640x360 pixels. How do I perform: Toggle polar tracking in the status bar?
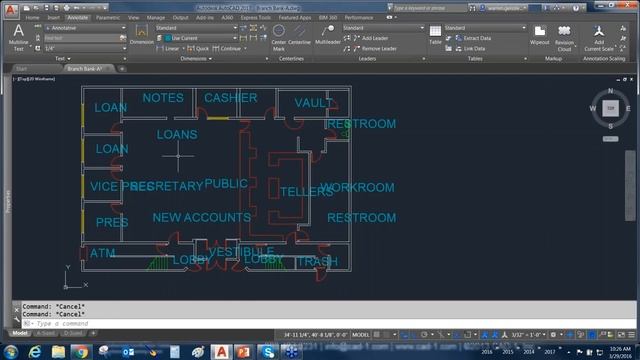coord(424,335)
